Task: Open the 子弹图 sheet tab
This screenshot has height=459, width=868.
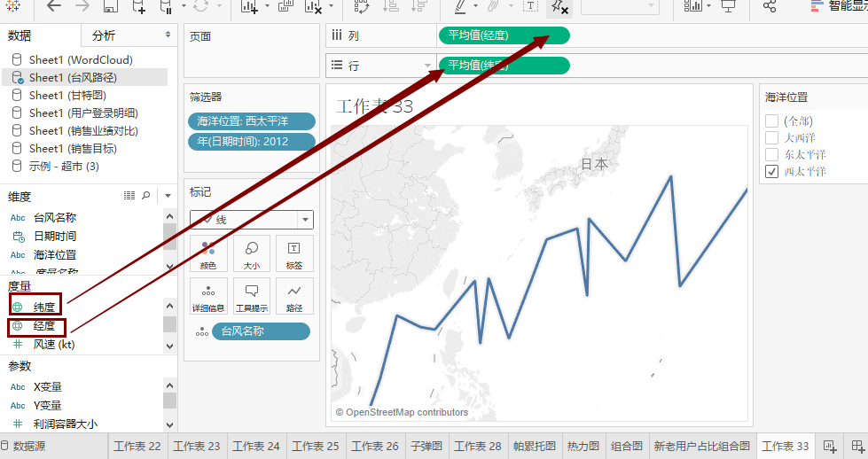Action: (426, 447)
